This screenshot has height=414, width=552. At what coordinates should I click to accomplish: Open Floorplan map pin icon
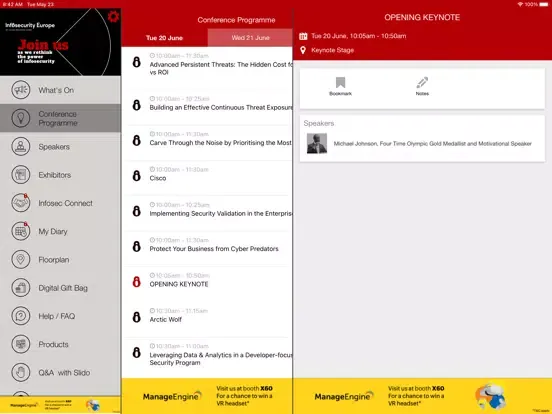(x=21, y=259)
